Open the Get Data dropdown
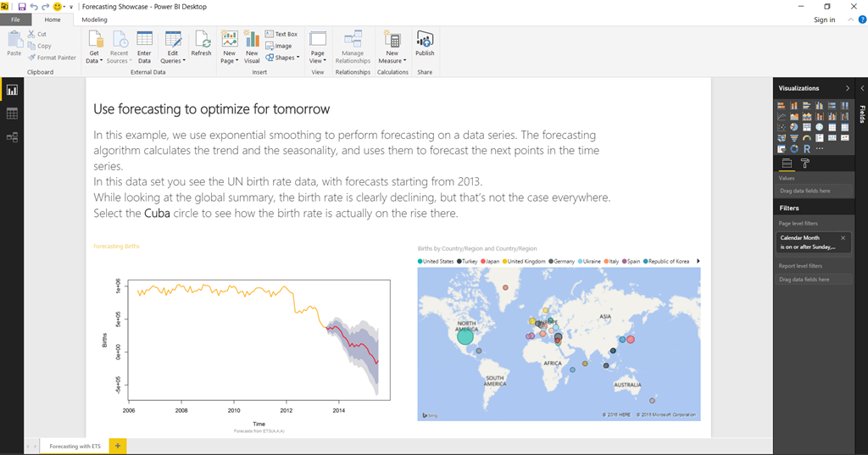The image size is (868, 455). point(95,47)
